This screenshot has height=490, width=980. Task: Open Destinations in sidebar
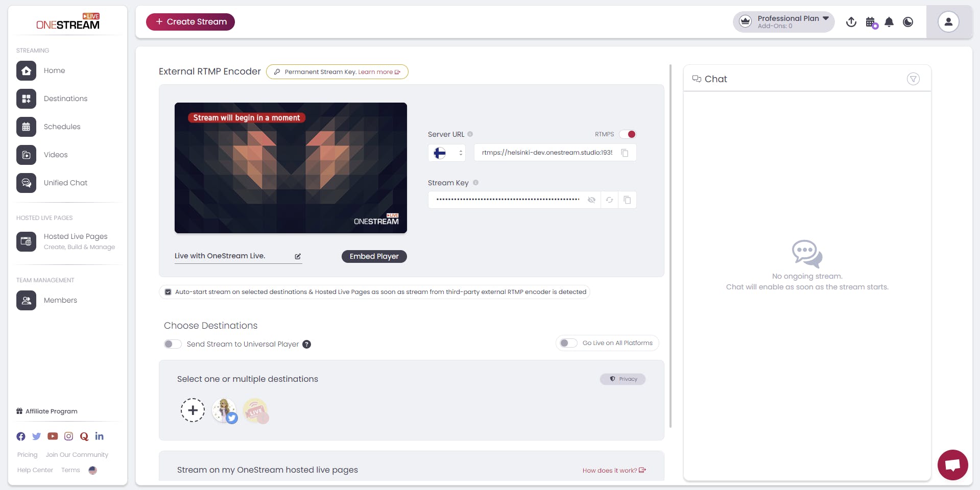[52, 99]
